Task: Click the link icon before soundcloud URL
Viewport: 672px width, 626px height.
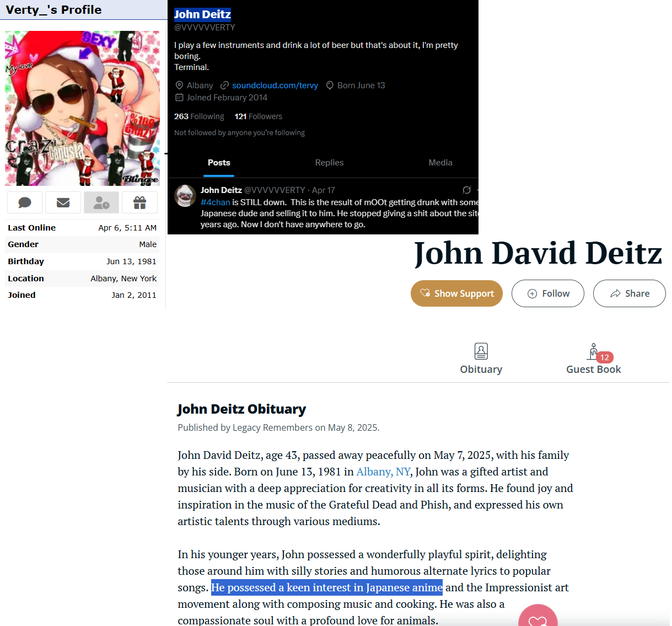Action: [224, 85]
